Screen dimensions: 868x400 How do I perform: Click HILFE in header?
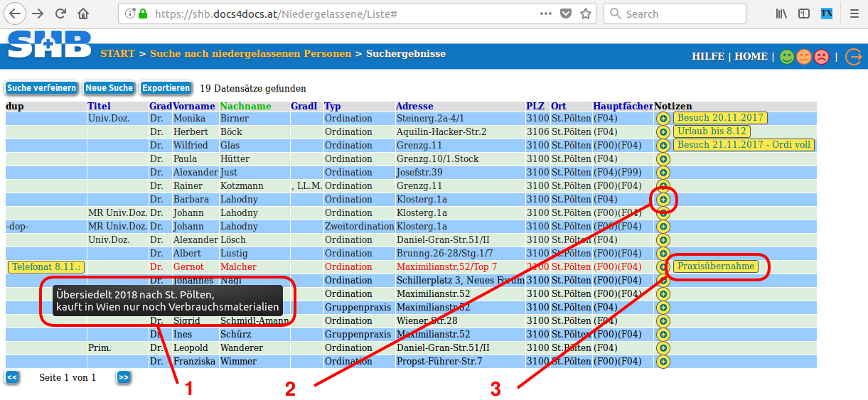[x=707, y=57]
